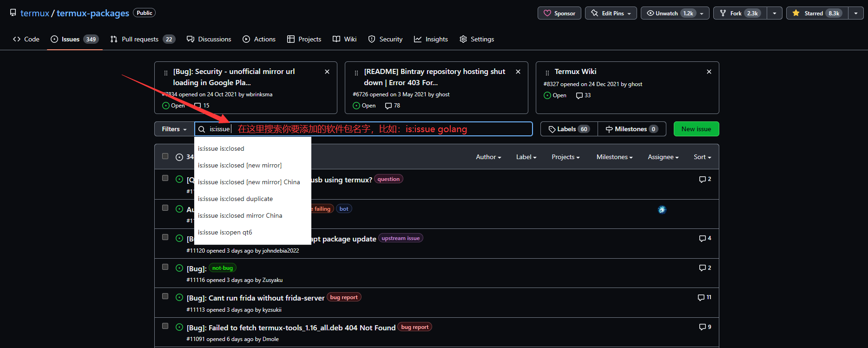Open the Label filter dropdown

coord(526,157)
